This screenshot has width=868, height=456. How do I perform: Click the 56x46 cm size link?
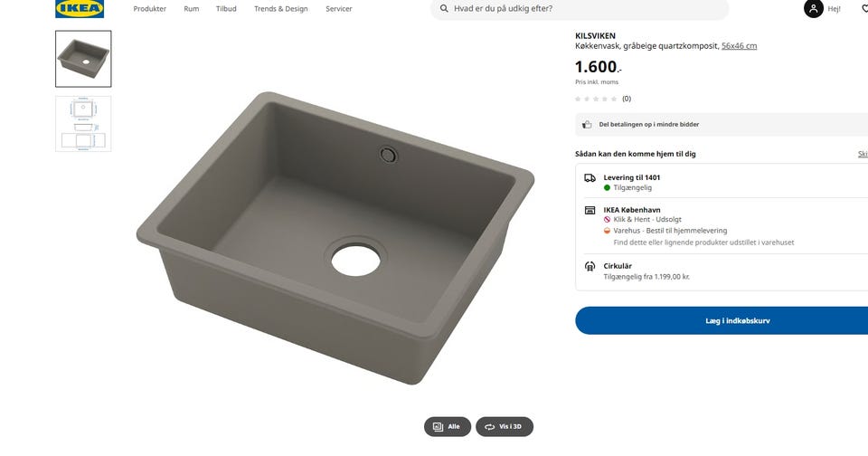tap(739, 46)
